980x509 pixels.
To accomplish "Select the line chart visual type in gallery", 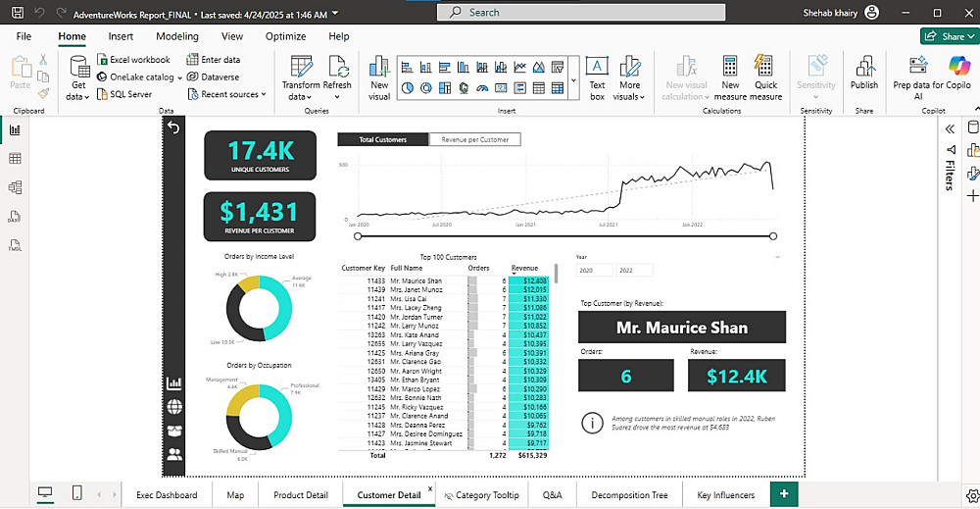I will point(519,67).
